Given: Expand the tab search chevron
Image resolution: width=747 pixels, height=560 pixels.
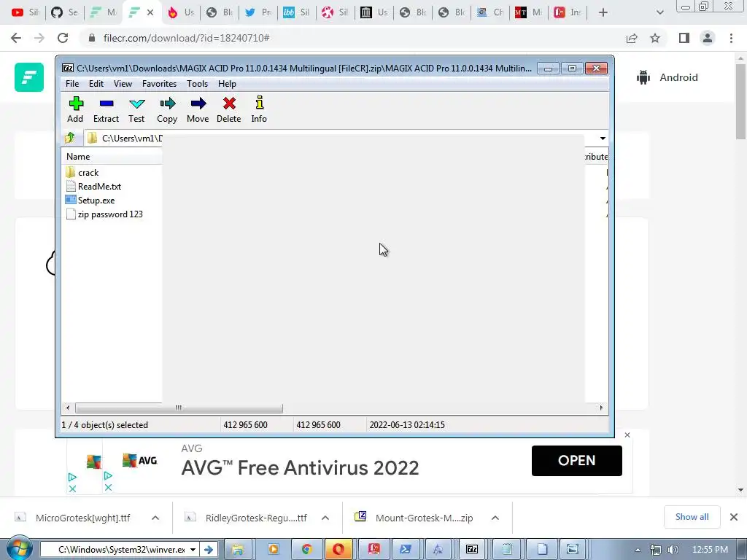Looking at the screenshot, I should tap(659, 12).
